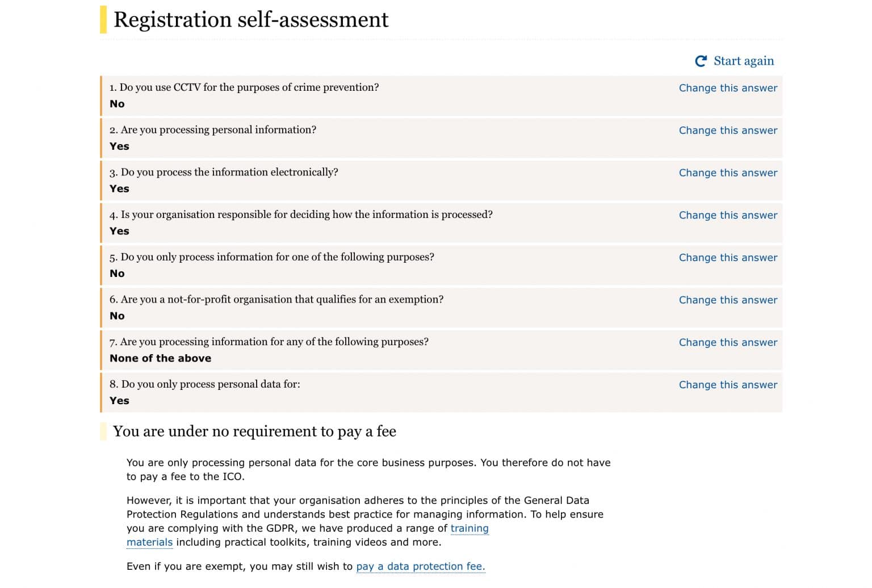Change the answer for question 4
The image size is (872, 588).
click(x=728, y=215)
